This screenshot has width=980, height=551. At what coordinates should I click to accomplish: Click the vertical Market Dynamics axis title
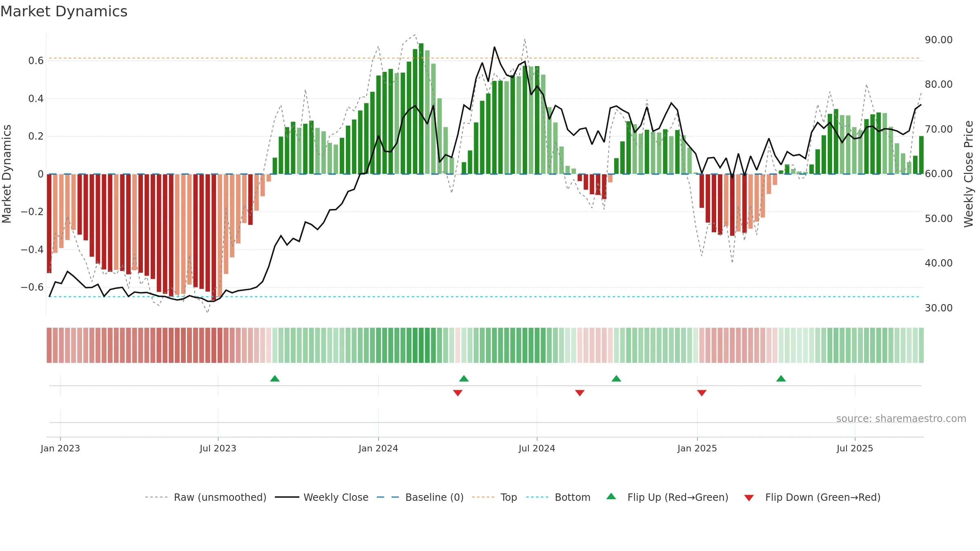click(7, 174)
